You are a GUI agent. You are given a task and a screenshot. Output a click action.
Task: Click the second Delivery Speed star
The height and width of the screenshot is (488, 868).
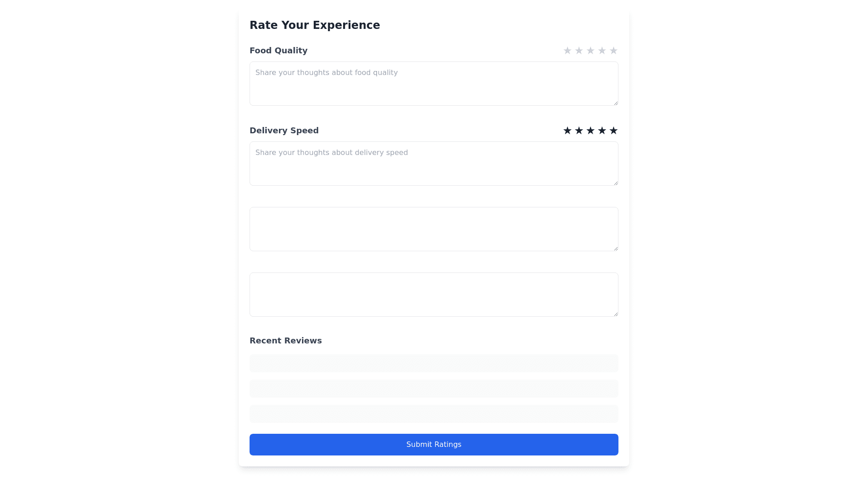(x=579, y=131)
